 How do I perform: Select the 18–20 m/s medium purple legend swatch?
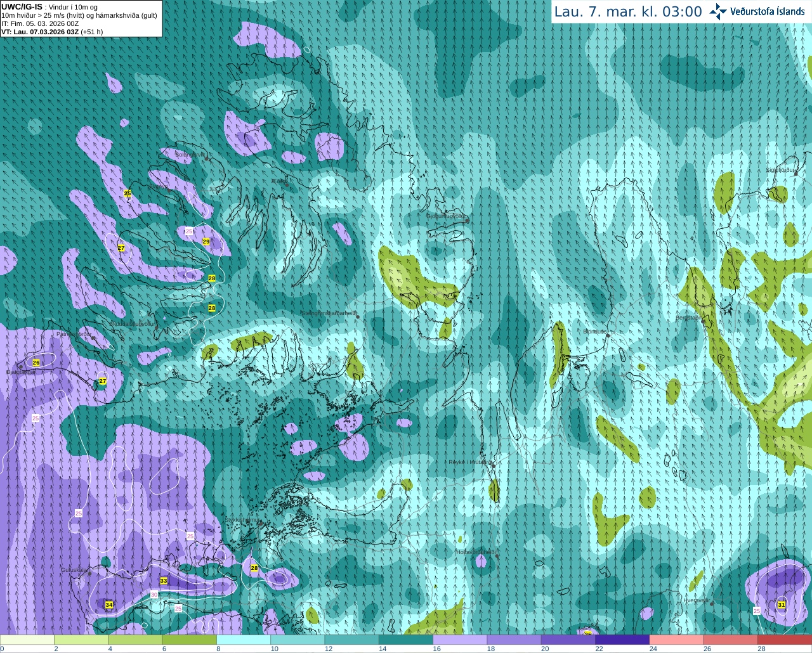coord(514,640)
